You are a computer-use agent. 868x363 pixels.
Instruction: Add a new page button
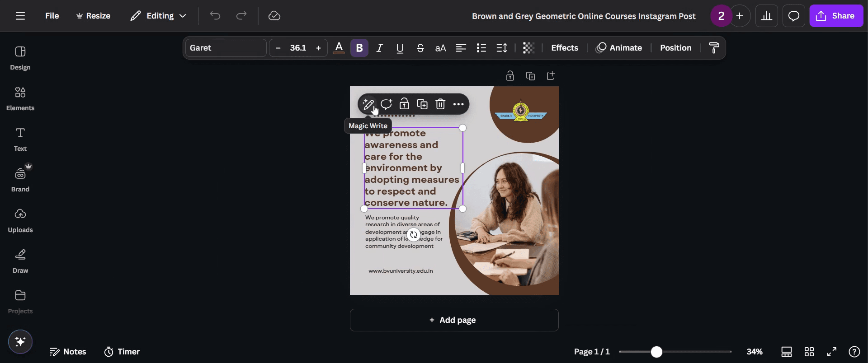[454, 320]
